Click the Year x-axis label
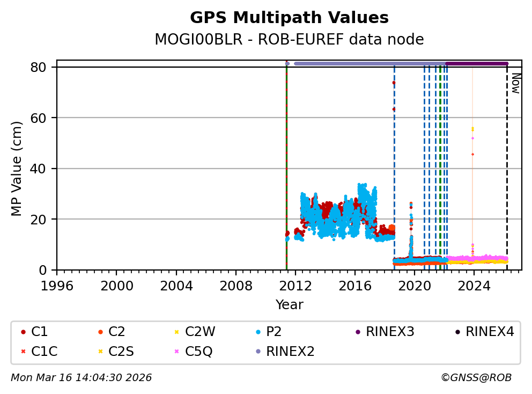The height and width of the screenshot is (394, 532). [289, 305]
